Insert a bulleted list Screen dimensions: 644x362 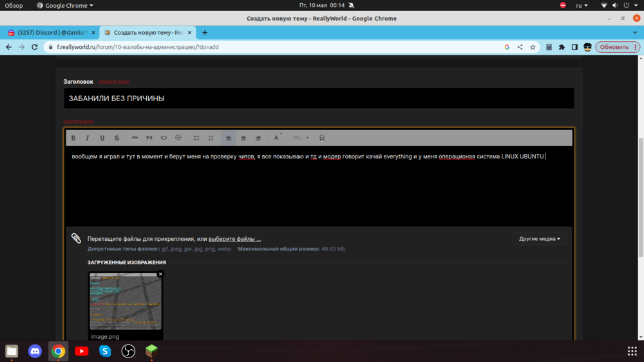(x=196, y=138)
